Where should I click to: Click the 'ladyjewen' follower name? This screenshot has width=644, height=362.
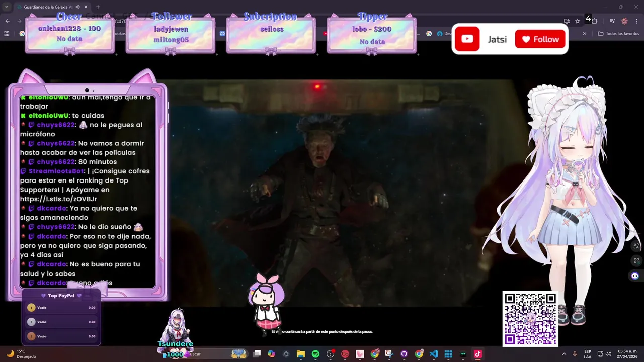pos(170,29)
